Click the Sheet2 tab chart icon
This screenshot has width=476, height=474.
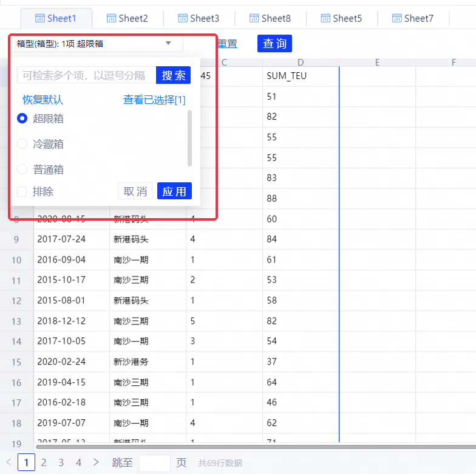coord(111,18)
